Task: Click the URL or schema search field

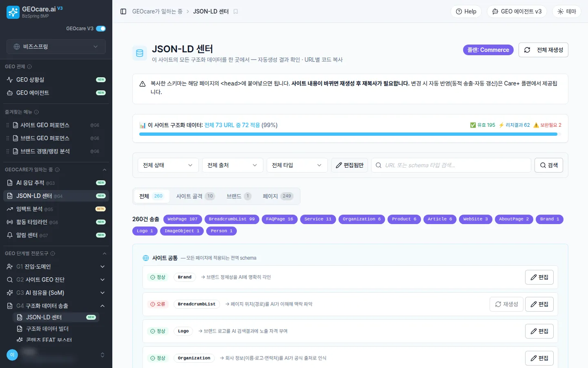Action: 451,165
